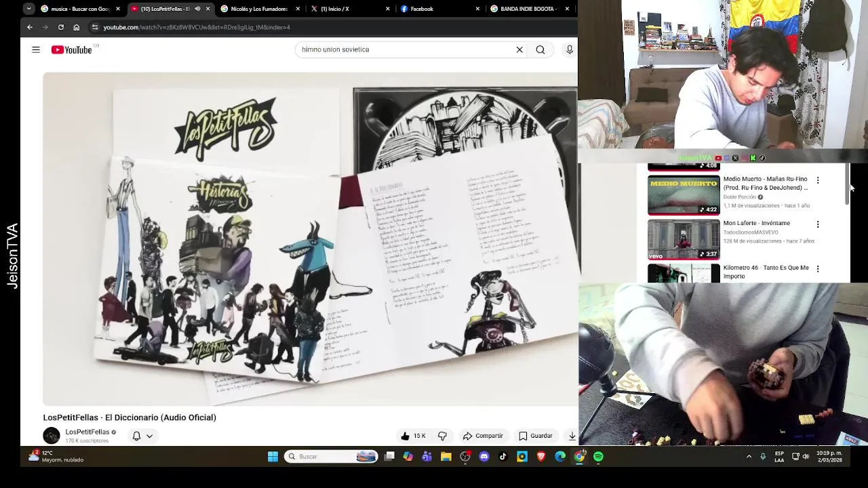This screenshot has height=488, width=868.
Task: Close the Facebook tab
Action: point(477,9)
